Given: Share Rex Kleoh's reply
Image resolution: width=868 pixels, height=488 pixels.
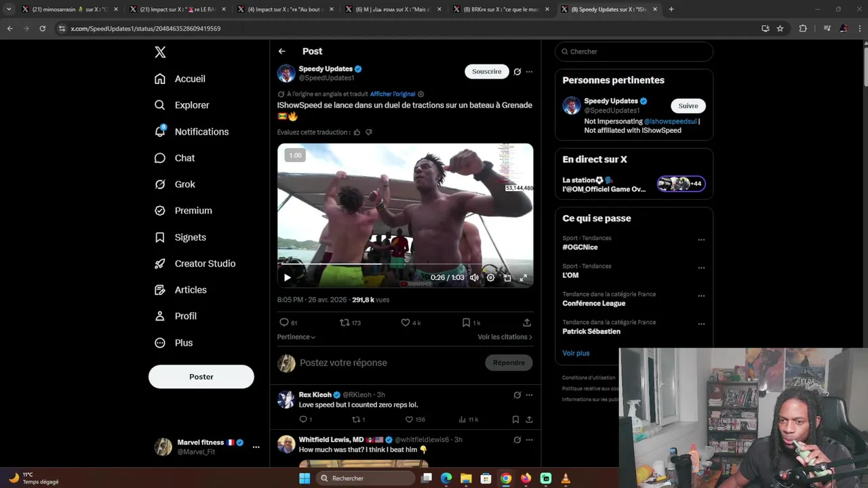Looking at the screenshot, I should click(529, 420).
